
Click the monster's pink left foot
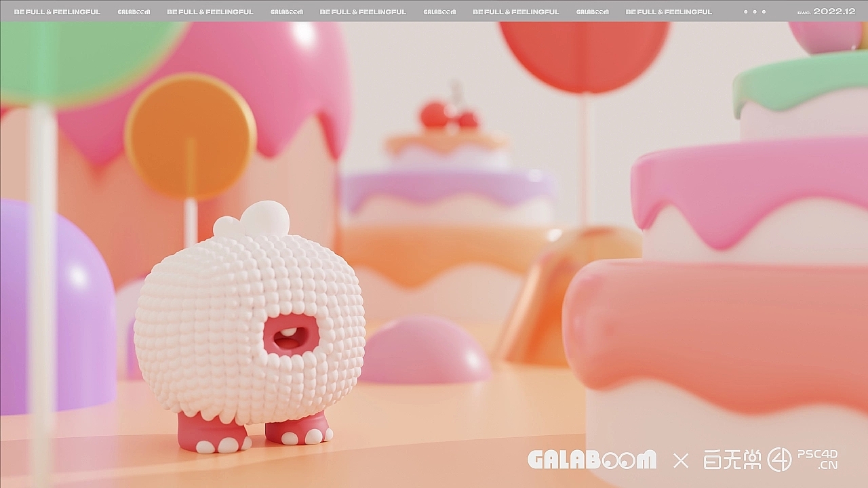[x=212, y=434]
